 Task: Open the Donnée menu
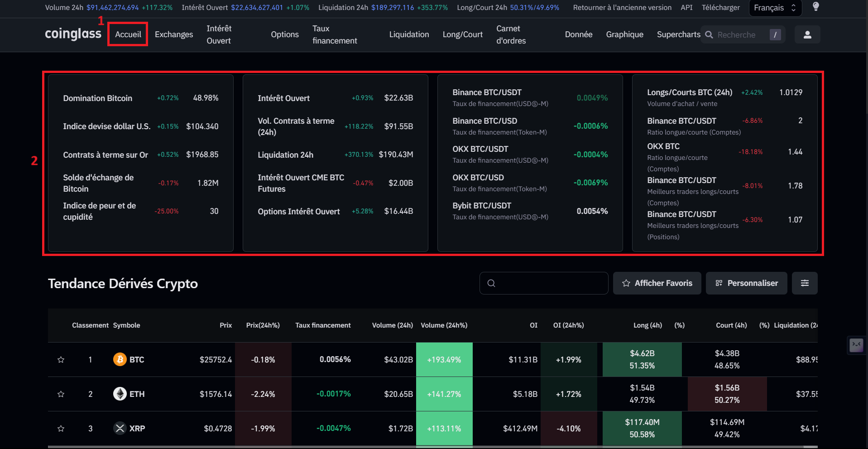coord(579,34)
